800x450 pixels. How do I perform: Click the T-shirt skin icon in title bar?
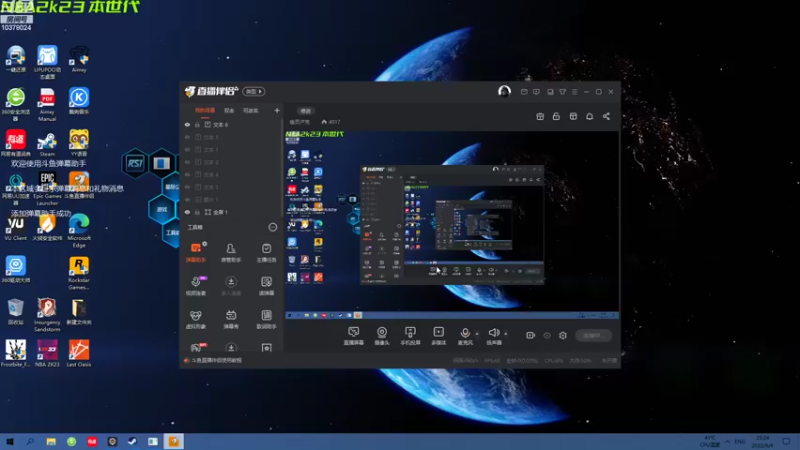pyautogui.click(x=562, y=92)
